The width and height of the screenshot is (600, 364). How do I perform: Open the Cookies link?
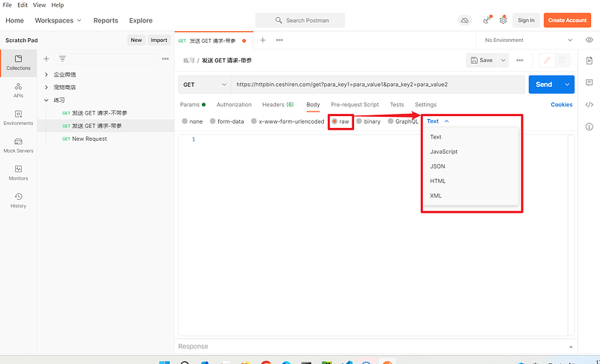point(561,105)
